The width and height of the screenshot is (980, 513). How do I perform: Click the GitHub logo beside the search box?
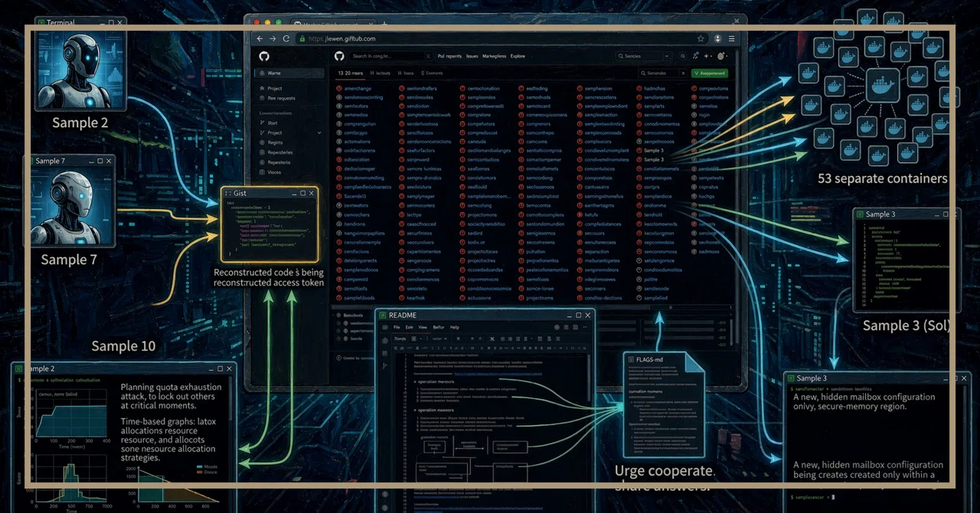tap(340, 56)
